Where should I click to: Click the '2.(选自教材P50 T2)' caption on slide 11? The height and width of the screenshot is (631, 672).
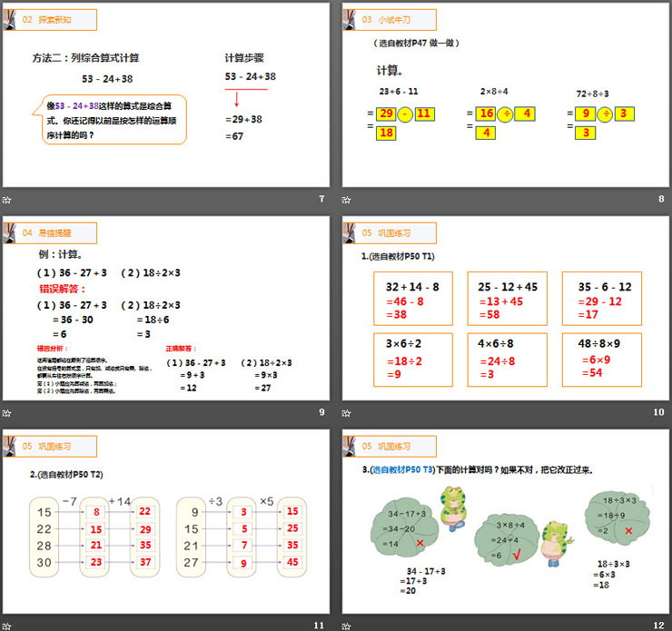[x=66, y=475]
